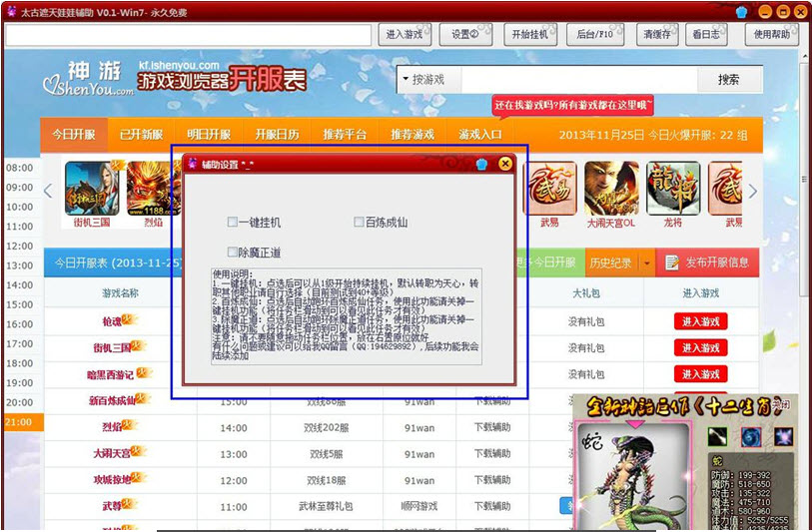
Task: Switch to the 今日开服 tab
Action: coord(74,135)
